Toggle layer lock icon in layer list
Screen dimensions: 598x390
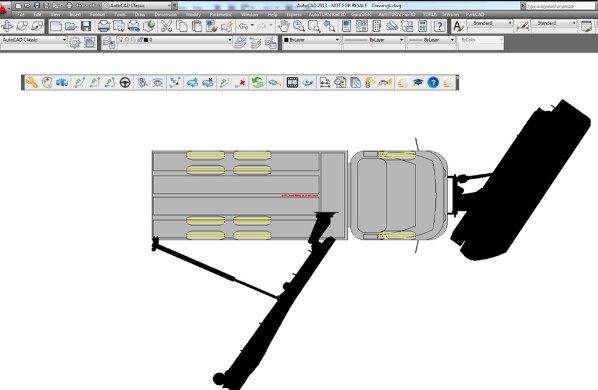(x=140, y=40)
